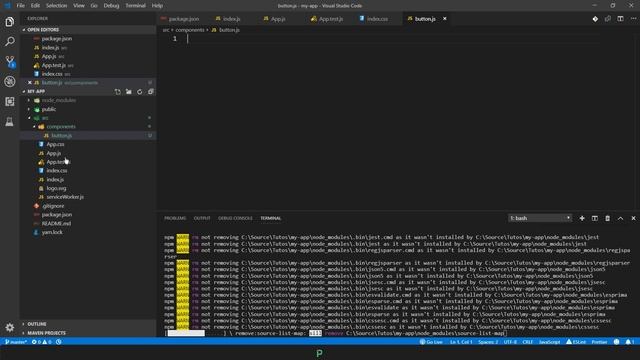This screenshot has width=640, height=360.
Task: Click the New Folder icon in MY-APP header
Action: (129, 92)
